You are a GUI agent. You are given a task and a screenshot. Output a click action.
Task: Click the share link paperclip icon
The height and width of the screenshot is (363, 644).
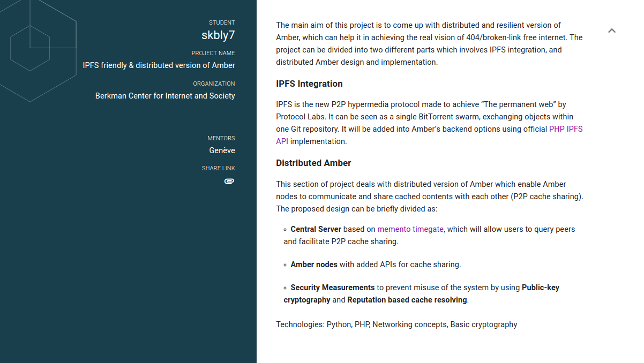(x=229, y=182)
